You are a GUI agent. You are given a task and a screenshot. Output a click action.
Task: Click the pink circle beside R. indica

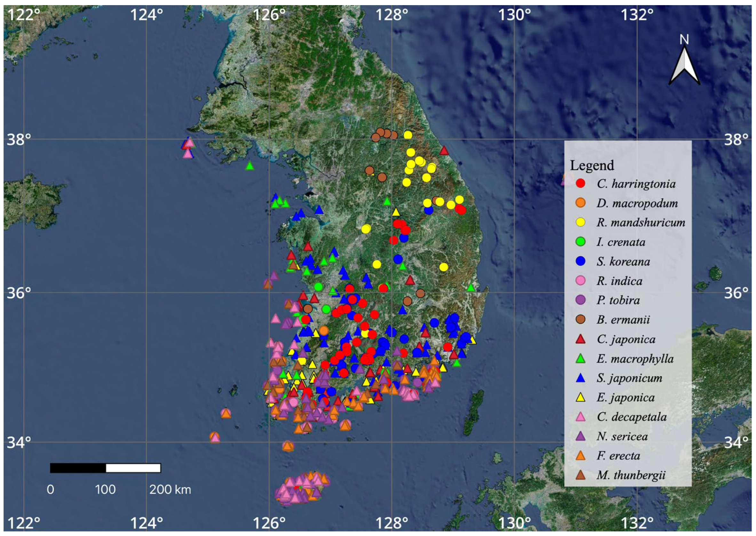tap(580, 281)
